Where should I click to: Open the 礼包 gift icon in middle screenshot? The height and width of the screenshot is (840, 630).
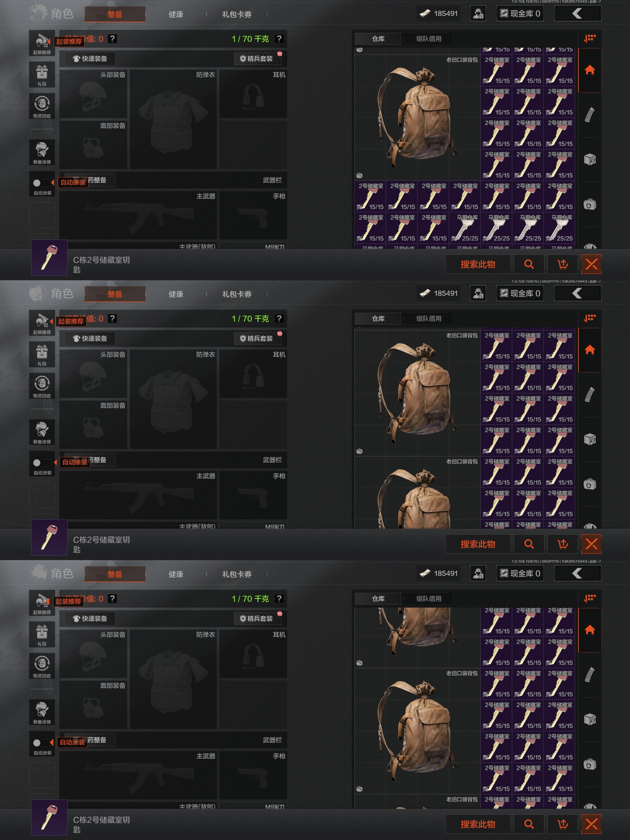42,354
